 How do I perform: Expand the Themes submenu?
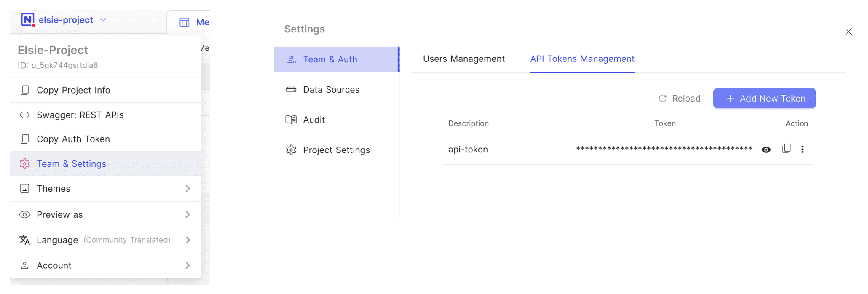(x=188, y=189)
